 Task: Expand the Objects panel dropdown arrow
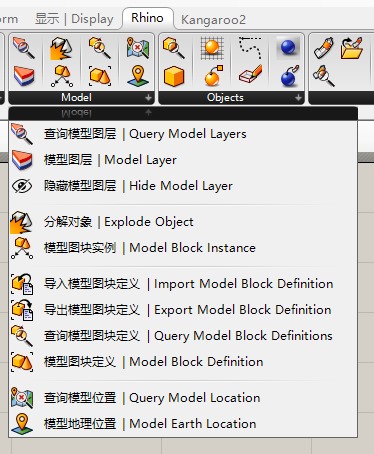(298, 98)
